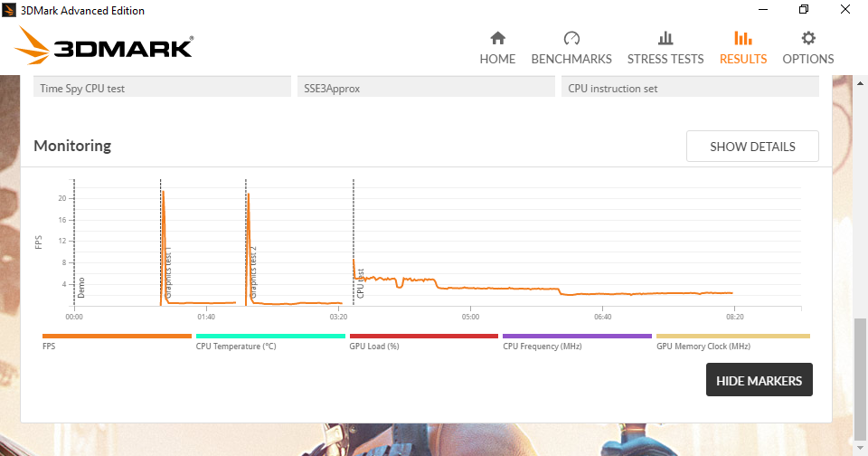
Task: Toggle GPU Load red legend swatch
Action: click(x=424, y=336)
